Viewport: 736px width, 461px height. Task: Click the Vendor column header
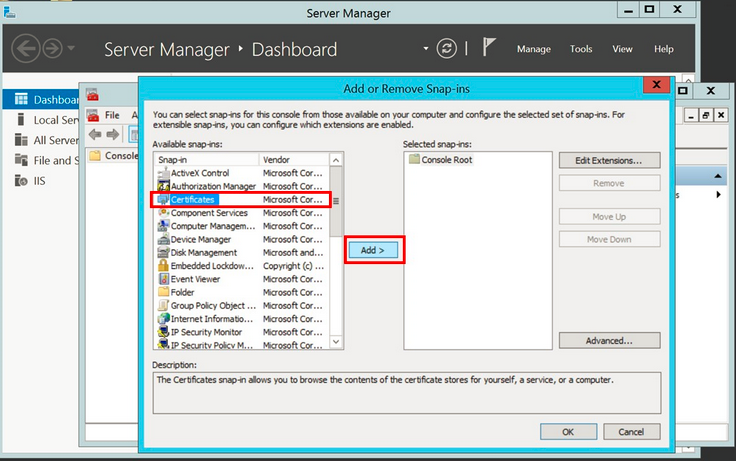pos(294,160)
